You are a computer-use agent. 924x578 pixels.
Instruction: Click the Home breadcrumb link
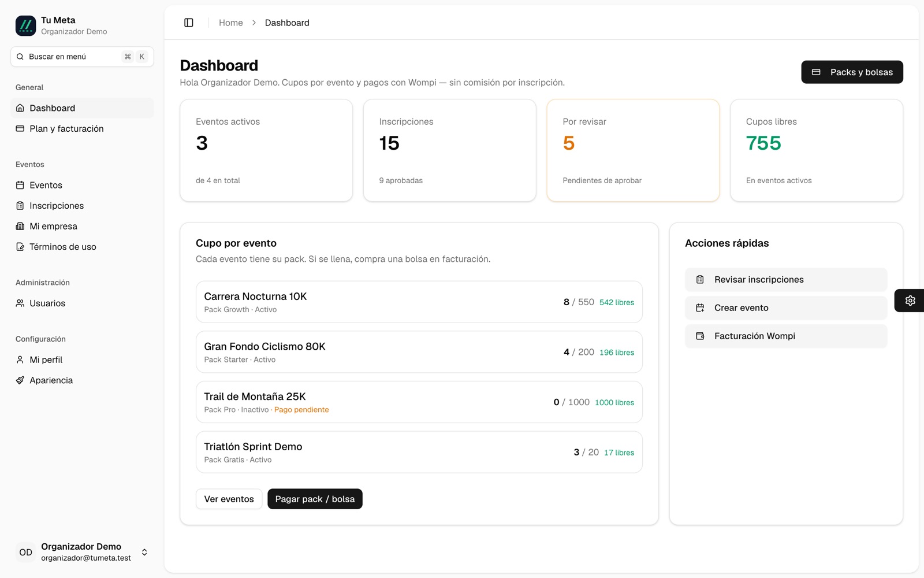tap(230, 23)
